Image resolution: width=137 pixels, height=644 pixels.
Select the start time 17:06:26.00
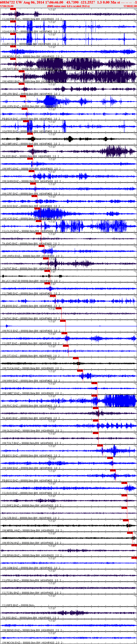[7, 6]
